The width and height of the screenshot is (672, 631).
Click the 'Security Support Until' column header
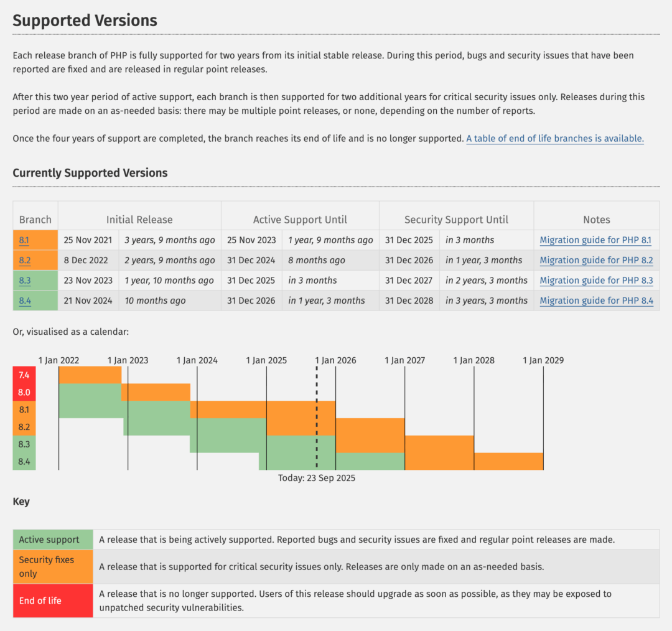click(456, 220)
